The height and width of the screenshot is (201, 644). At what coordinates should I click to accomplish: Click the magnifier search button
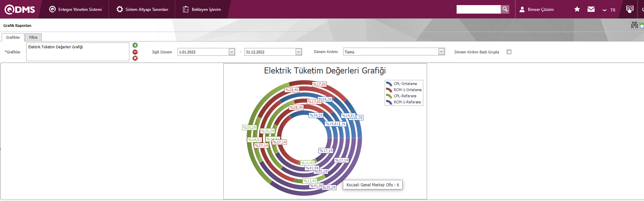tap(505, 9)
